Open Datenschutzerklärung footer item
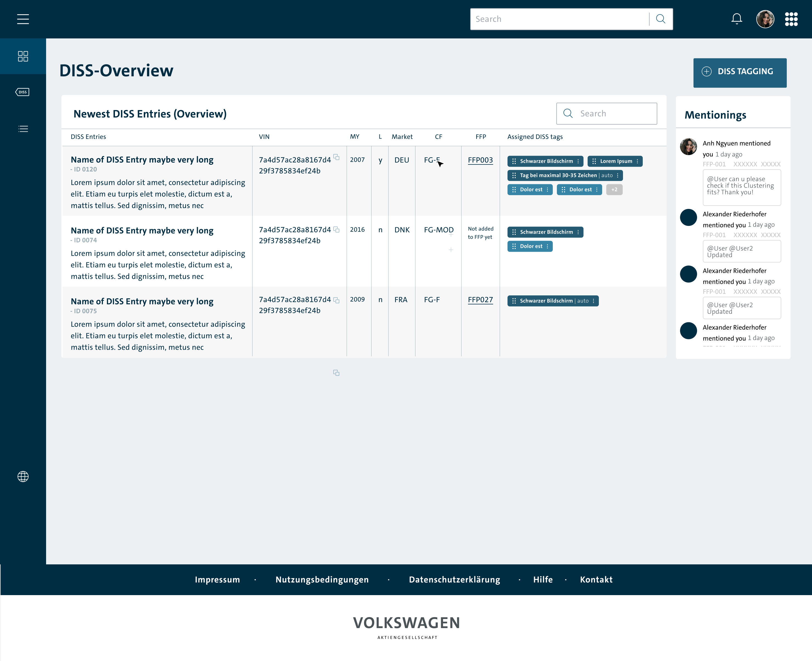The height and width of the screenshot is (661, 812). [x=454, y=579]
